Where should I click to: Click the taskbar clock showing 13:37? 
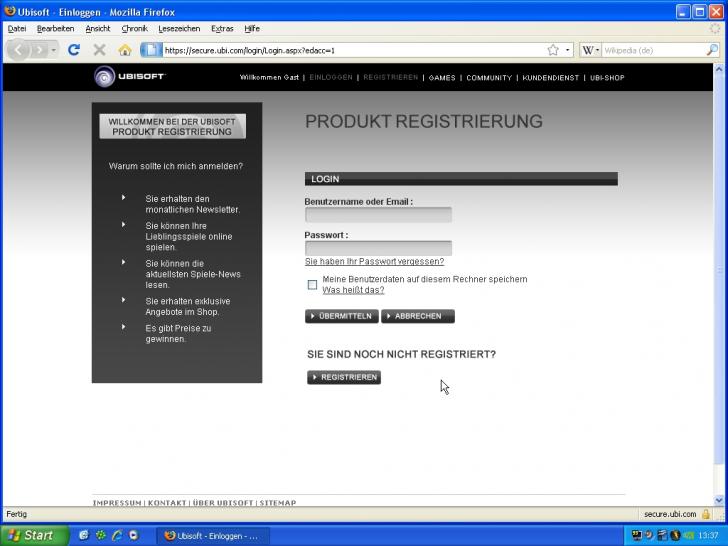pos(708,535)
